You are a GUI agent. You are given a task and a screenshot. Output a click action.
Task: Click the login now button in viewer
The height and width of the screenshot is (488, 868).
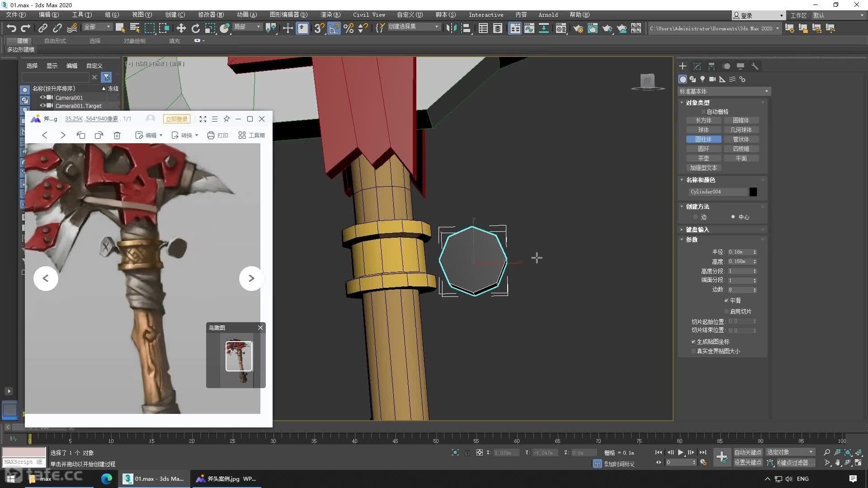tap(176, 119)
